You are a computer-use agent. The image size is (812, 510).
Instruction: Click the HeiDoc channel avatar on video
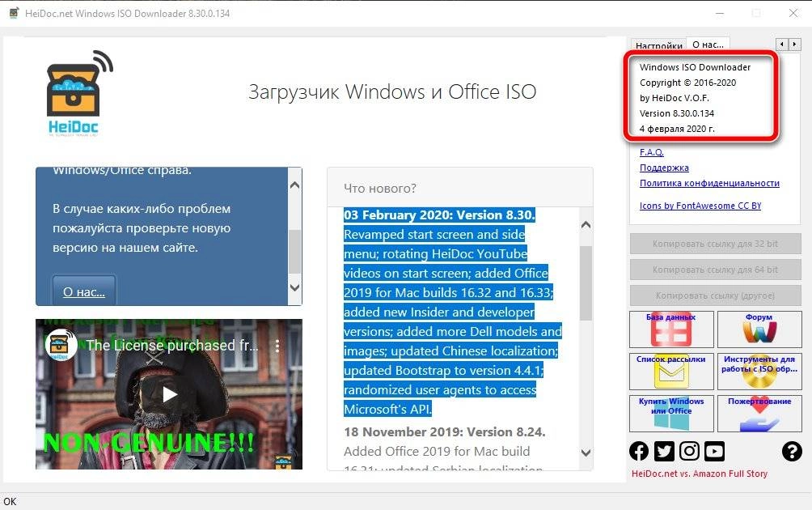(61, 345)
